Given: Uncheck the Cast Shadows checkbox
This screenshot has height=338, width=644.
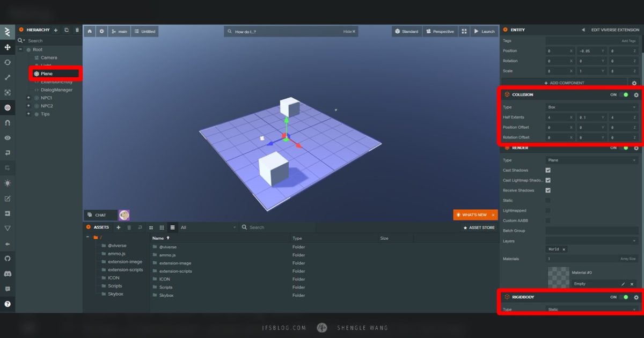Looking at the screenshot, I should [x=547, y=170].
